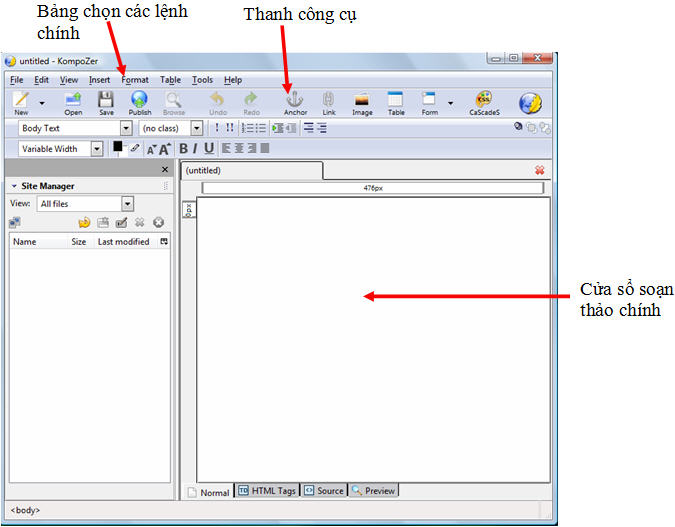The width and height of the screenshot is (675, 527).
Task: Outdent text with the outdent icon
Action: pos(291,128)
